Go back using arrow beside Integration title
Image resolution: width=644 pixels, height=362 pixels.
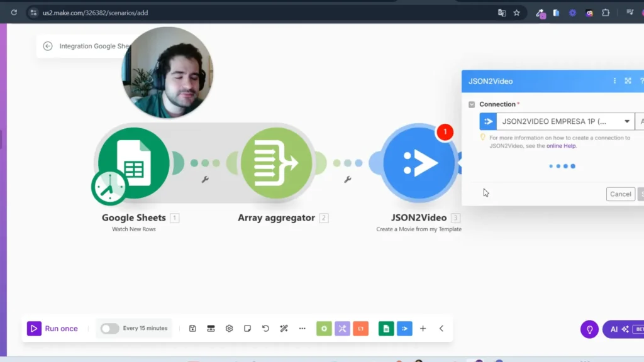click(x=48, y=46)
